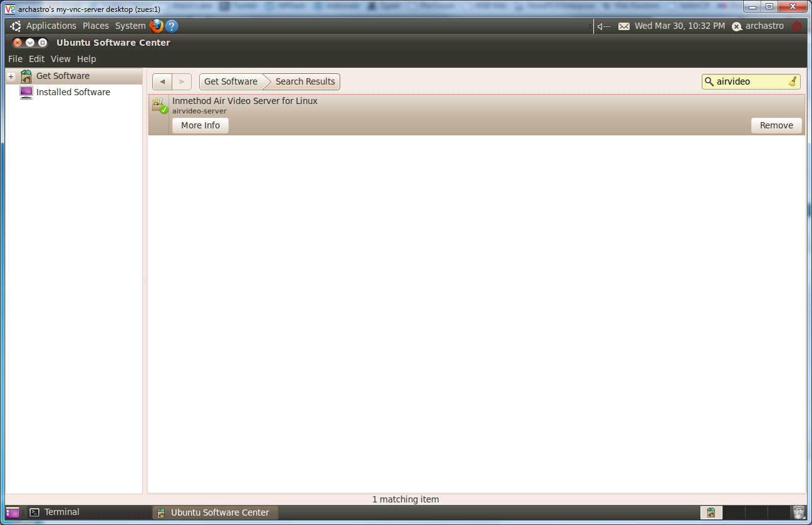Open the File menu
The image size is (812, 525).
[15, 59]
